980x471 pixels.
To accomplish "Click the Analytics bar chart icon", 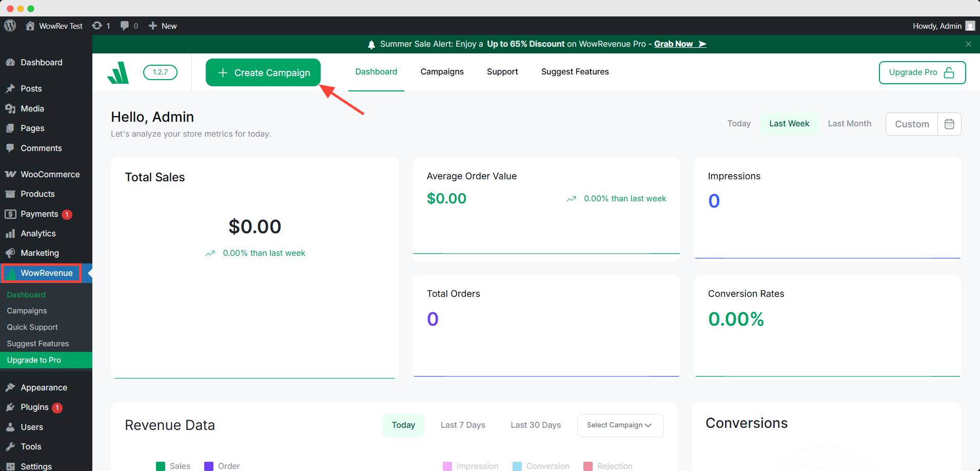I will click(10, 233).
